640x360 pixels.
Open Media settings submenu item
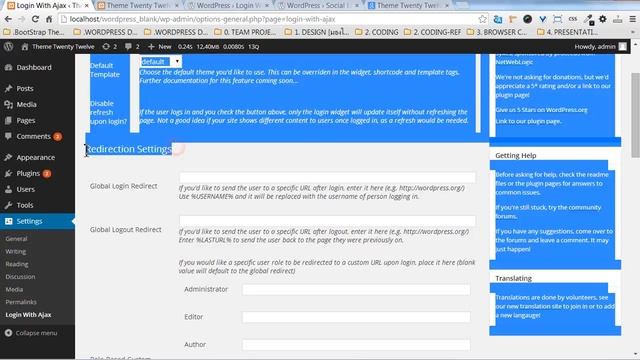tap(14, 289)
